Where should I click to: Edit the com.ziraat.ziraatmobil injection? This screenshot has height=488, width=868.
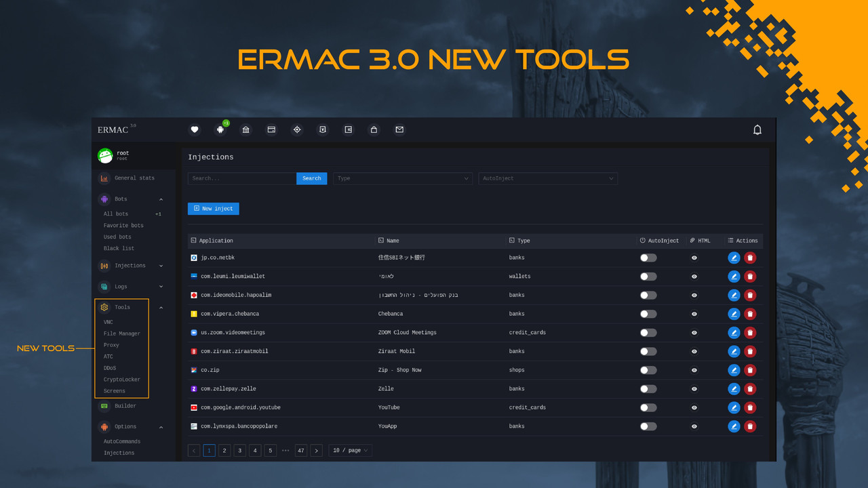click(734, 351)
